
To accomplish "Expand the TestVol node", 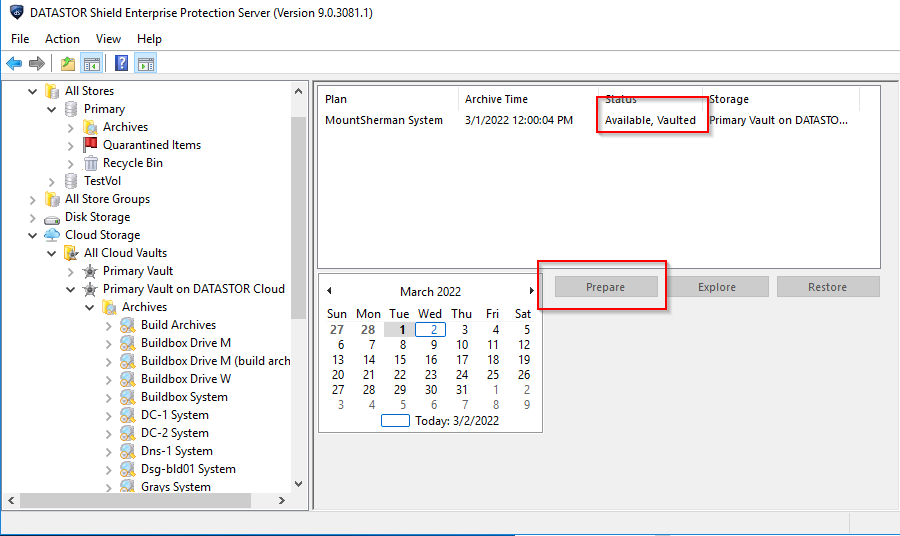I will click(x=52, y=182).
